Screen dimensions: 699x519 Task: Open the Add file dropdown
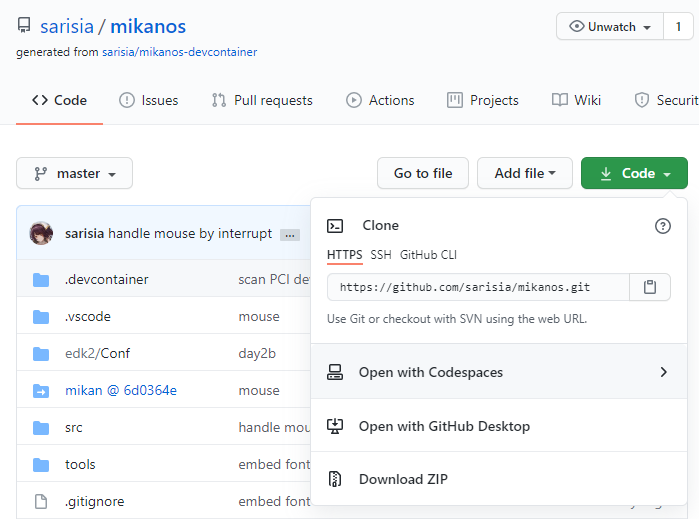pyautogui.click(x=525, y=173)
